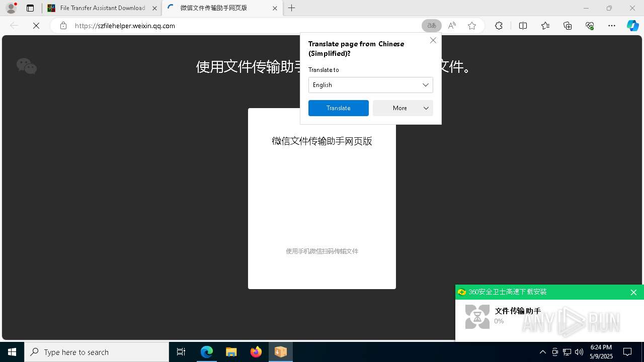Click the 文件传输助手 download item icon

[477, 317]
